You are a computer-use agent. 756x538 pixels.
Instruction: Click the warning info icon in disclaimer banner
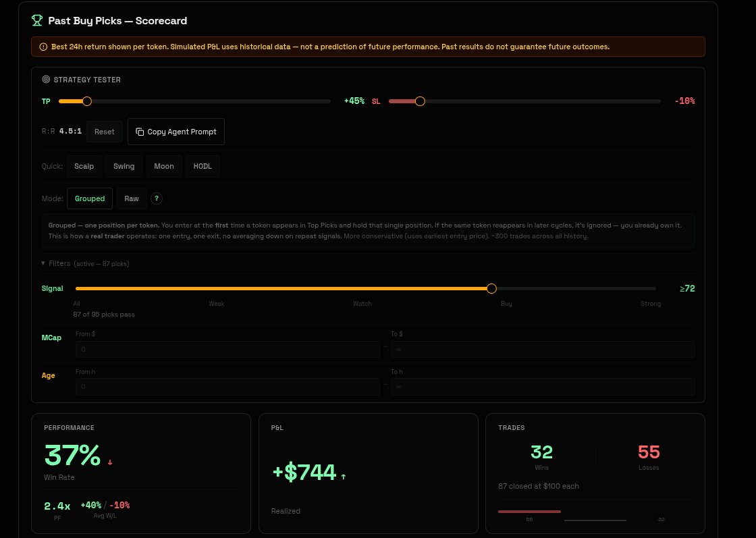(43, 47)
